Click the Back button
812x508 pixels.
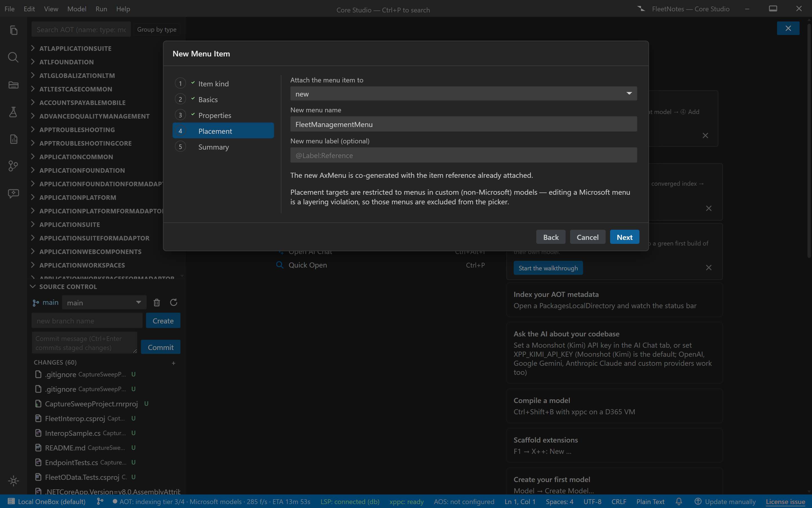(551, 237)
